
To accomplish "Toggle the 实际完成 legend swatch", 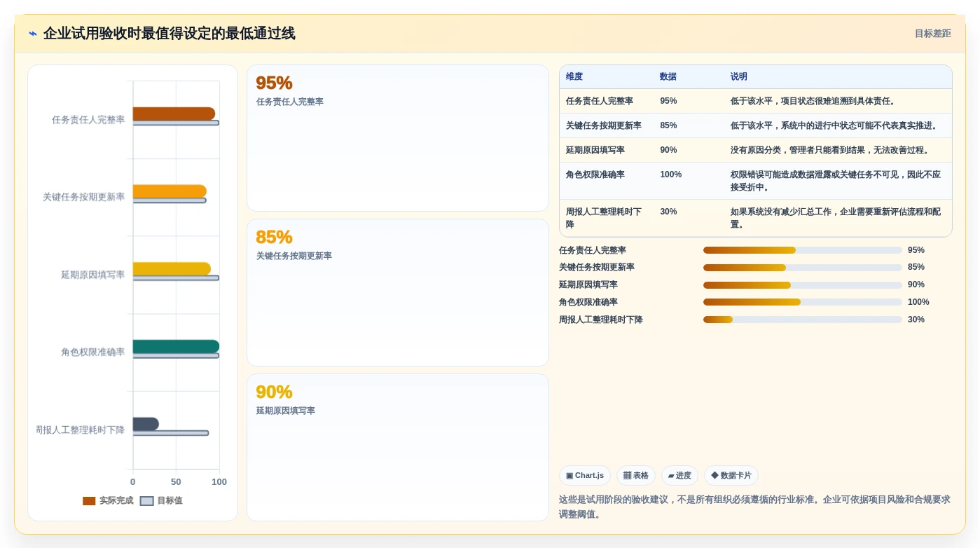I will click(x=89, y=501).
